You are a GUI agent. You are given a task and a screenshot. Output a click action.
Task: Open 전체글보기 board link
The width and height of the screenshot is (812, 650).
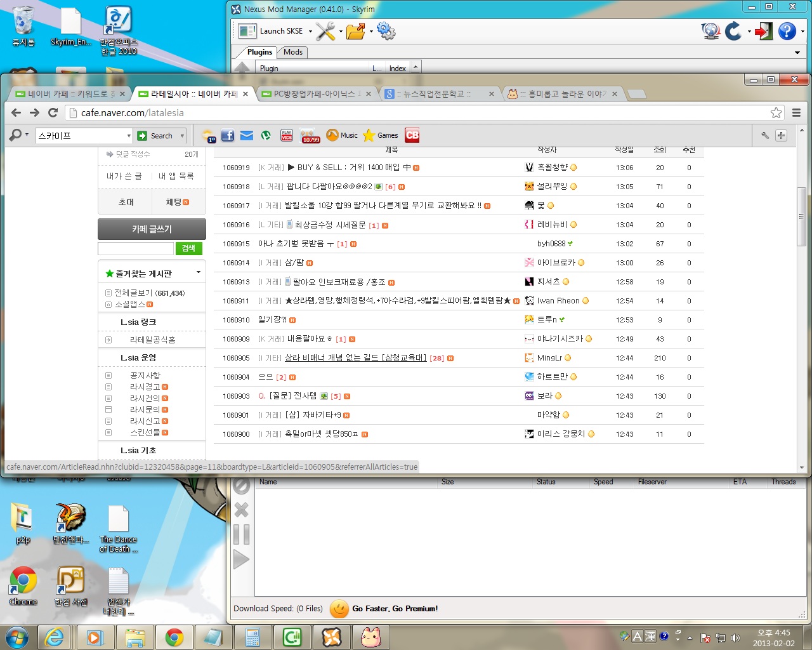(149, 293)
